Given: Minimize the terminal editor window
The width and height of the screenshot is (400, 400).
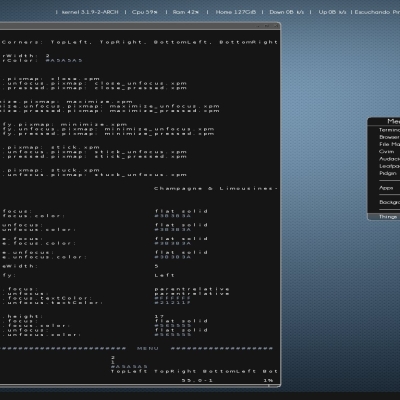Looking at the screenshot, I should pyautogui.click(x=258, y=26).
